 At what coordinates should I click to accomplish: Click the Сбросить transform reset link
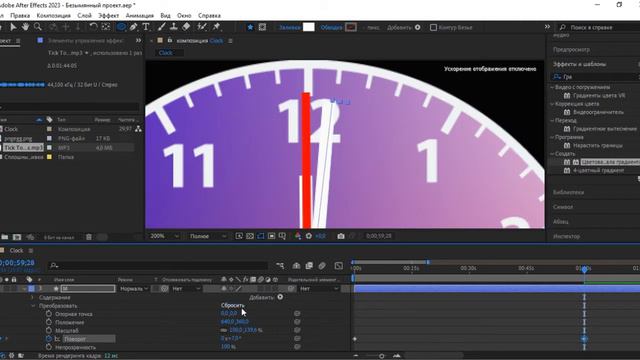233,305
